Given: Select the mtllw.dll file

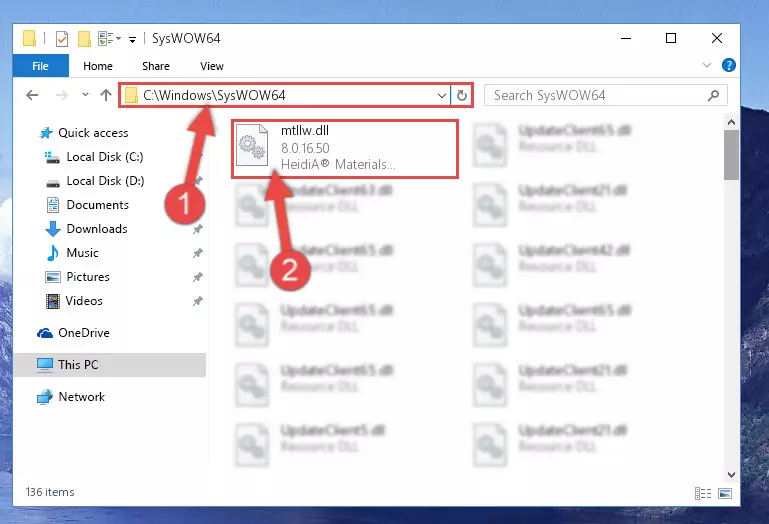Looking at the screenshot, I should click(345, 148).
